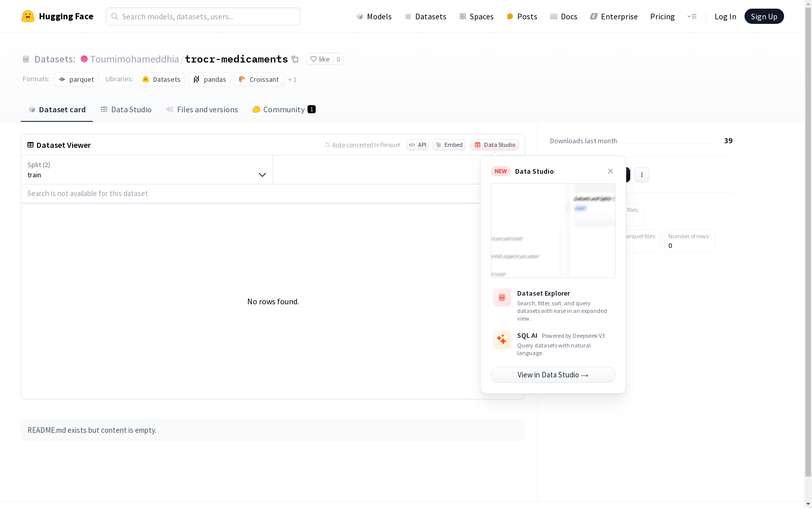The image size is (812, 508).
Task: Click the downloads count 39
Action: (x=728, y=141)
